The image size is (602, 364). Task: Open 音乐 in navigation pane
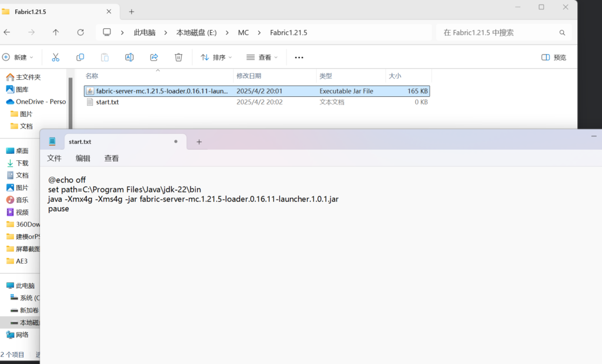18,200
